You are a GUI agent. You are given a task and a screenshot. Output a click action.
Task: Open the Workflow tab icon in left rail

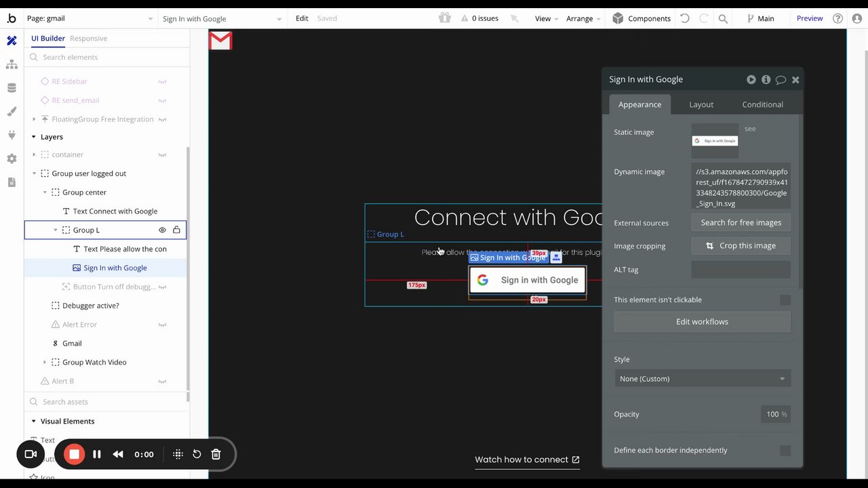(12, 64)
